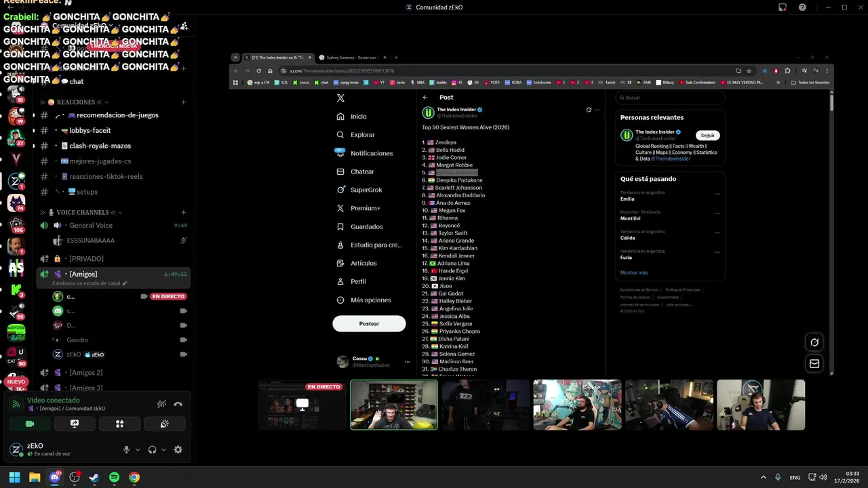
Task: Open Discord help question icon
Action: coord(802,7)
